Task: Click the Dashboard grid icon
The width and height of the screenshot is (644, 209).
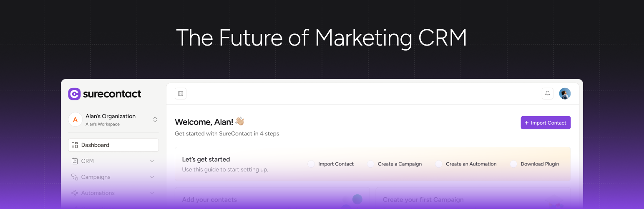Action: 75,145
